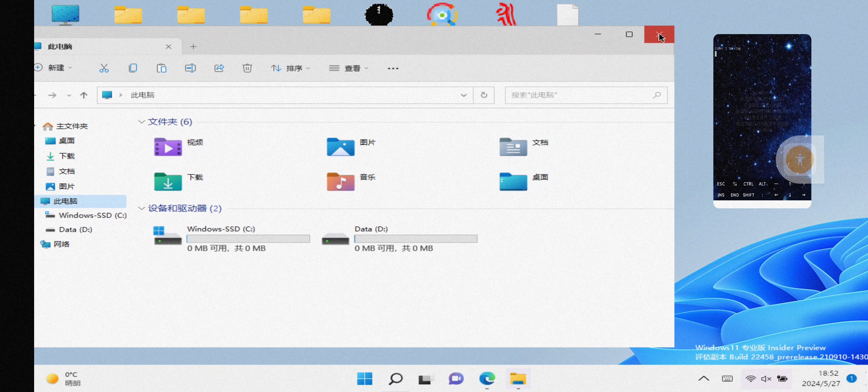Click the Wi-Fi network tray icon
The image size is (868, 392).
coord(750,379)
